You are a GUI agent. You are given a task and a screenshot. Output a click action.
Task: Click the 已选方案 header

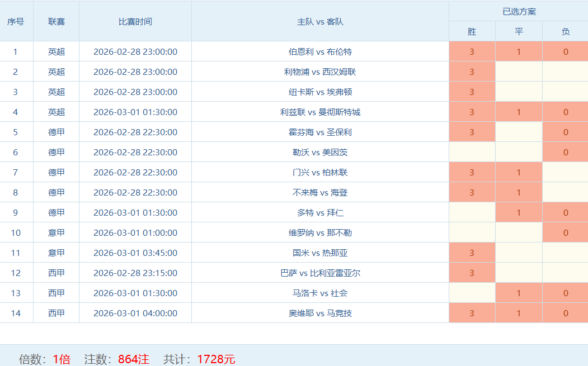pos(518,11)
